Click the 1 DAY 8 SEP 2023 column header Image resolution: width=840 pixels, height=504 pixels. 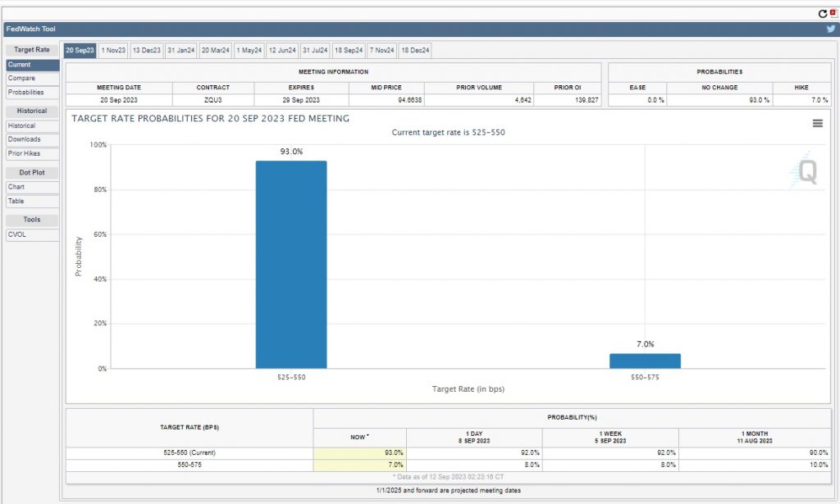point(474,437)
